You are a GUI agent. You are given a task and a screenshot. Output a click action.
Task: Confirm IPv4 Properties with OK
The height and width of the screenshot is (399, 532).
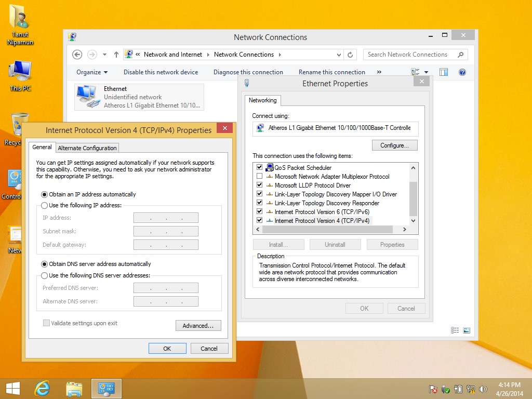[167, 349]
